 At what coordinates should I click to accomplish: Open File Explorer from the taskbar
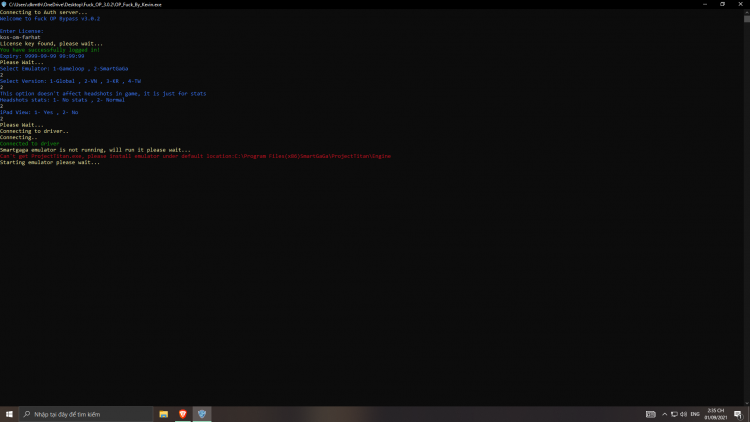click(164, 414)
